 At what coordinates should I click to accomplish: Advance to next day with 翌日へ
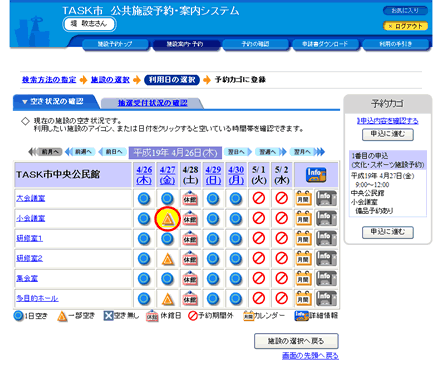tap(238, 152)
